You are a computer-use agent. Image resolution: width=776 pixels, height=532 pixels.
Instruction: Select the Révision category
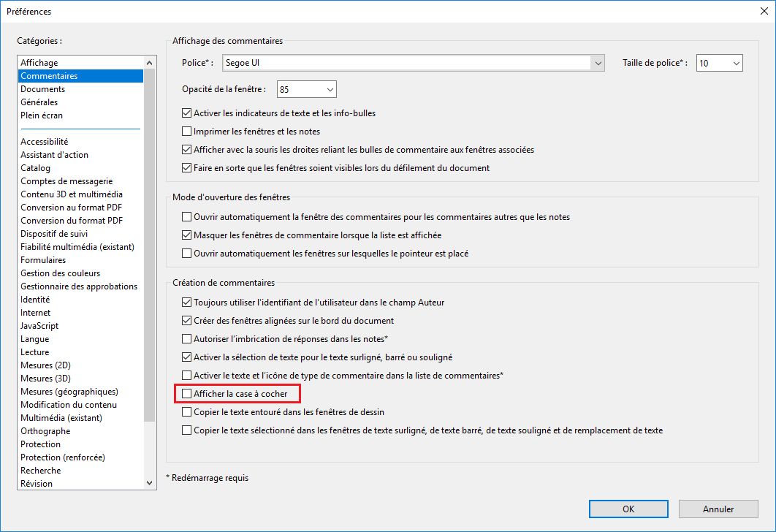(80, 484)
